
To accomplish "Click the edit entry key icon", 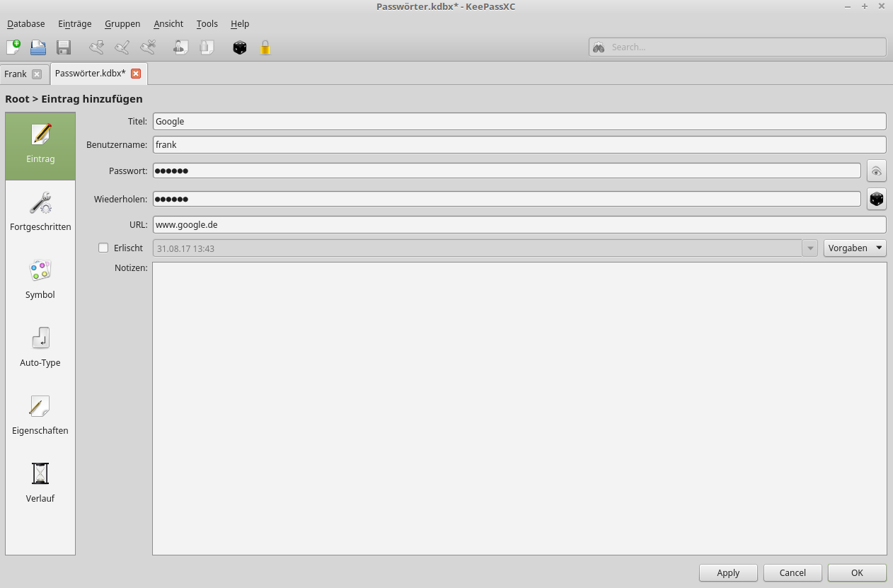I will tap(122, 47).
